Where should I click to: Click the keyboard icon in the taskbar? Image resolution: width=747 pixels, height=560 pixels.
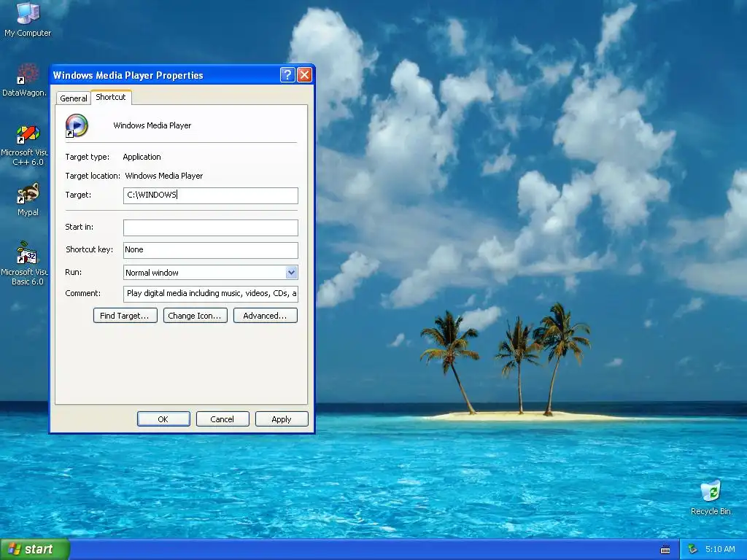(665, 550)
